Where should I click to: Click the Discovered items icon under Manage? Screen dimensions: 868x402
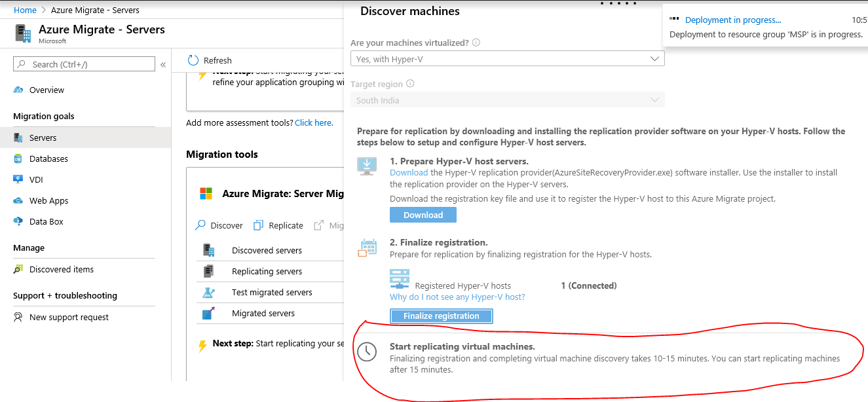pos(18,270)
